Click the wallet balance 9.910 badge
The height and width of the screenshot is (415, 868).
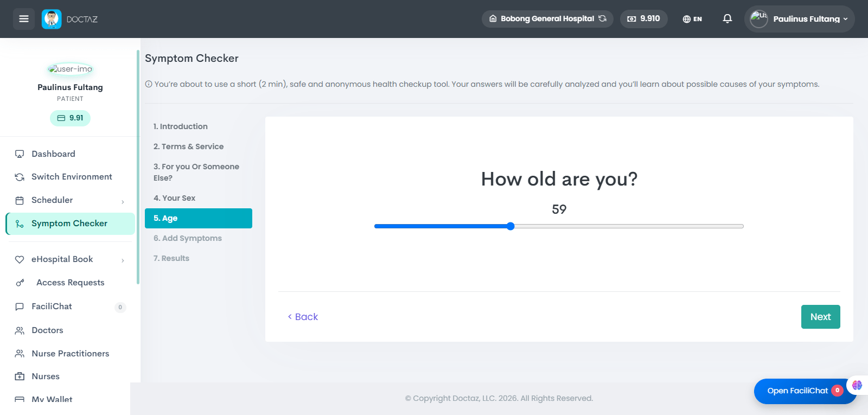643,19
